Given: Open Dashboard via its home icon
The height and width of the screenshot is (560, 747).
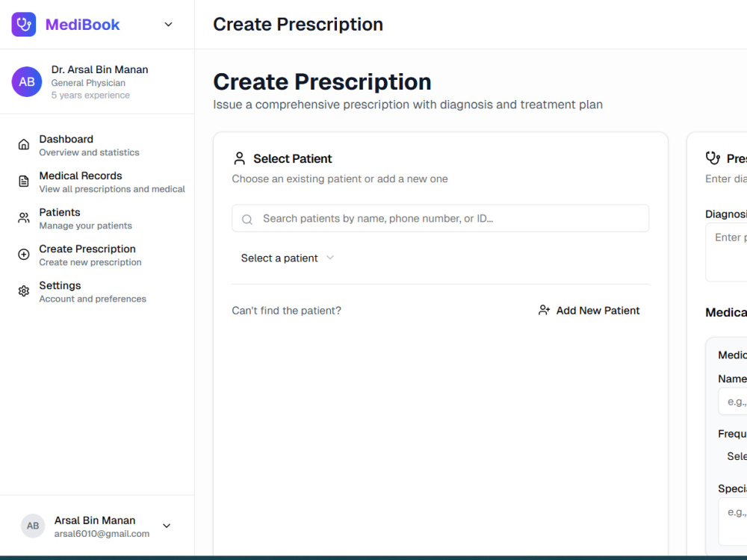Looking at the screenshot, I should click(x=24, y=145).
